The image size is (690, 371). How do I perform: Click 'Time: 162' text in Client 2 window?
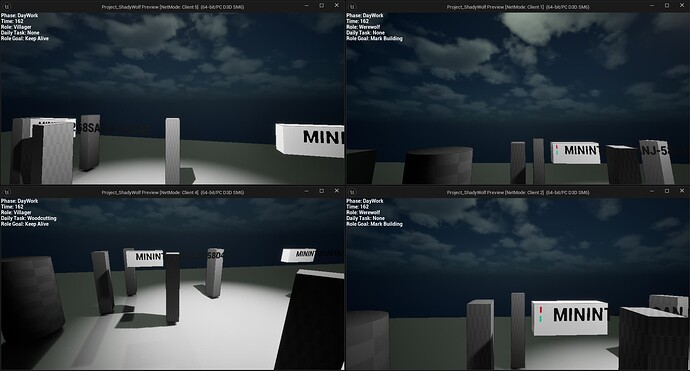[x=358, y=207]
